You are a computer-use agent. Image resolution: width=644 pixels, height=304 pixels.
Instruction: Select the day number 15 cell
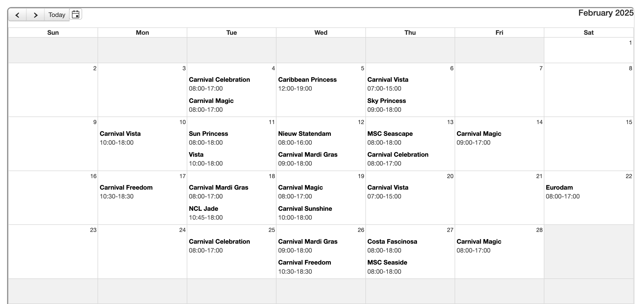(629, 122)
